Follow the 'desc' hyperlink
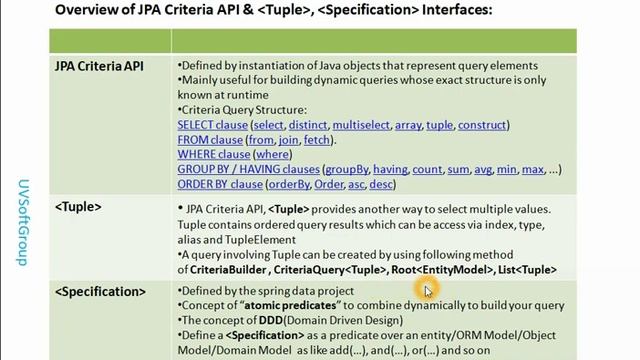 pyautogui.click(x=381, y=184)
